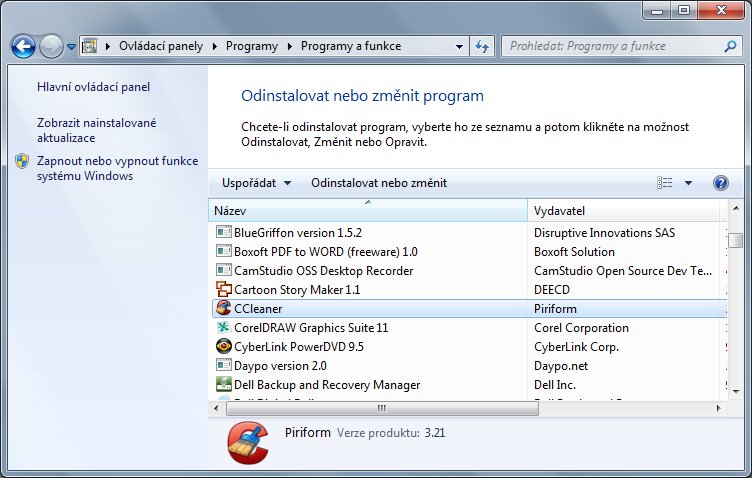Open 'Hlavní ovládací panel' link
752x478 pixels.
click(94, 87)
